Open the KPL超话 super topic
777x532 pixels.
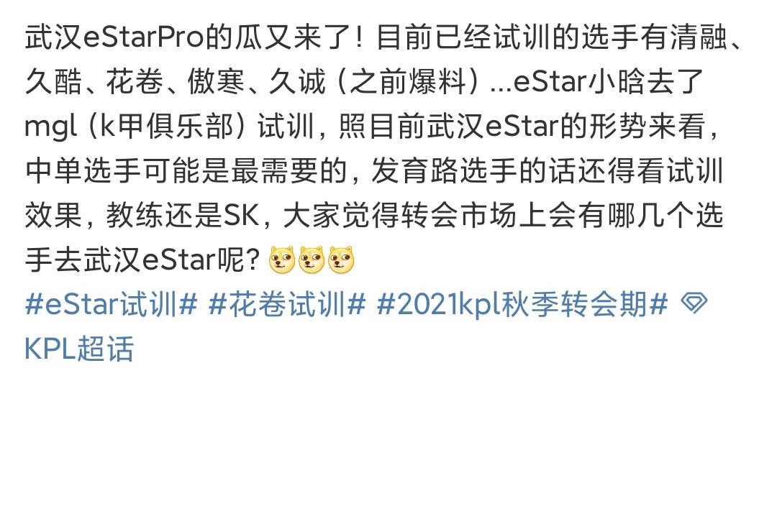click(79, 348)
